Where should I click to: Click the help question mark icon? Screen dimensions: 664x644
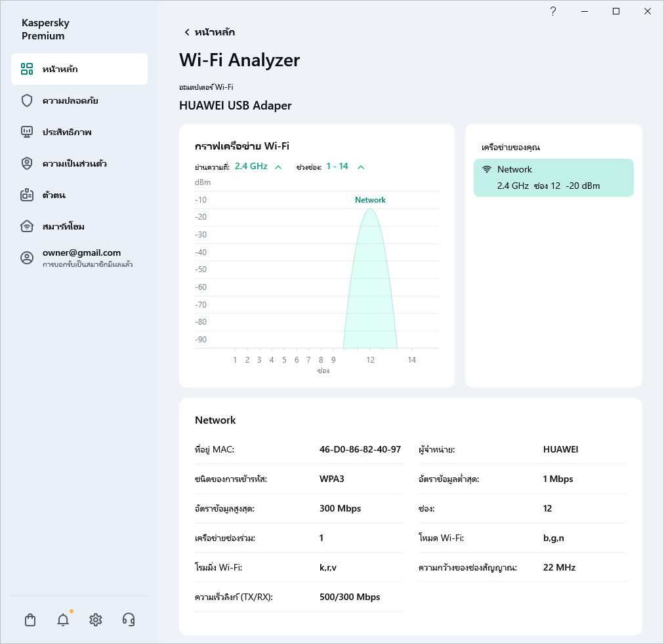[553, 11]
